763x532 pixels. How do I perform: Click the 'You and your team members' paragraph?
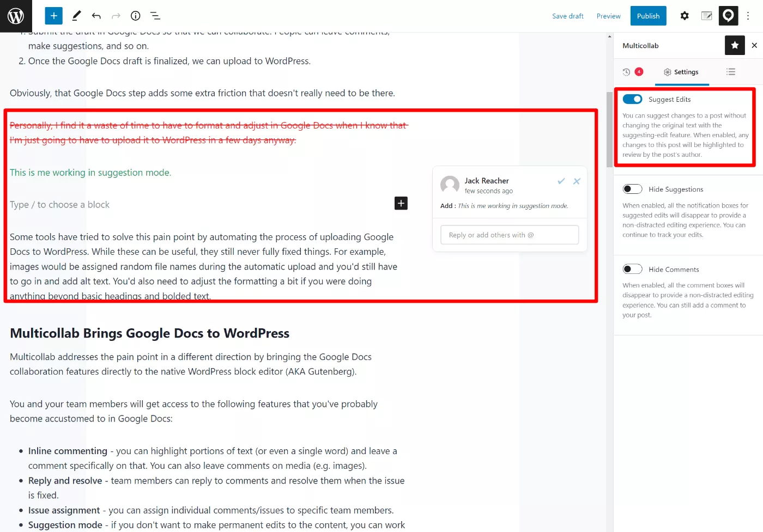[x=193, y=411]
